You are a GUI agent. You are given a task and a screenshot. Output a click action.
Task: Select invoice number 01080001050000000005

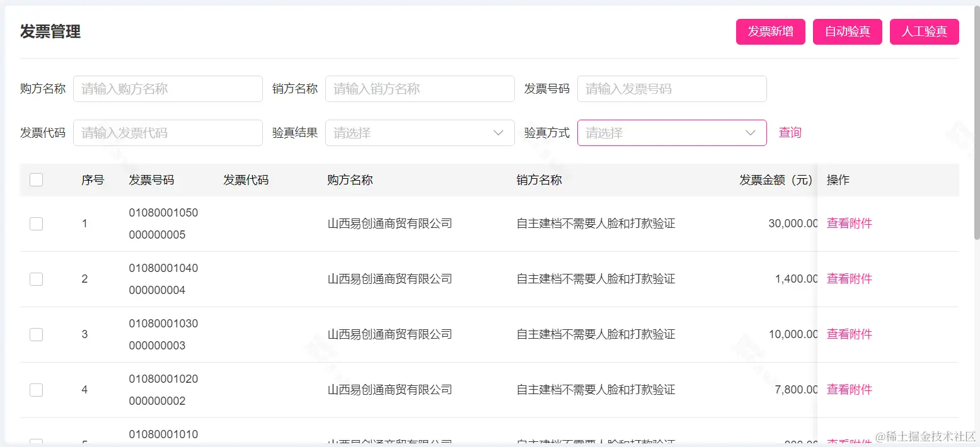pyautogui.click(x=164, y=224)
